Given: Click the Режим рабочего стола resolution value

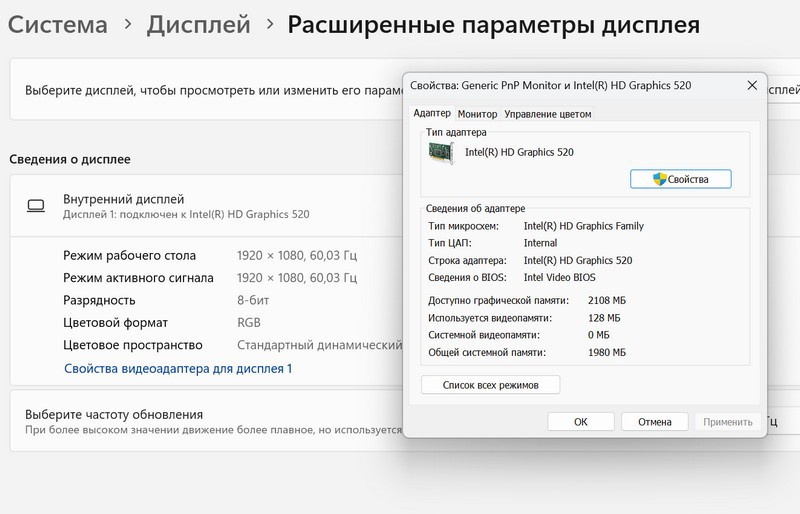Looking at the screenshot, I should click(x=295, y=255).
